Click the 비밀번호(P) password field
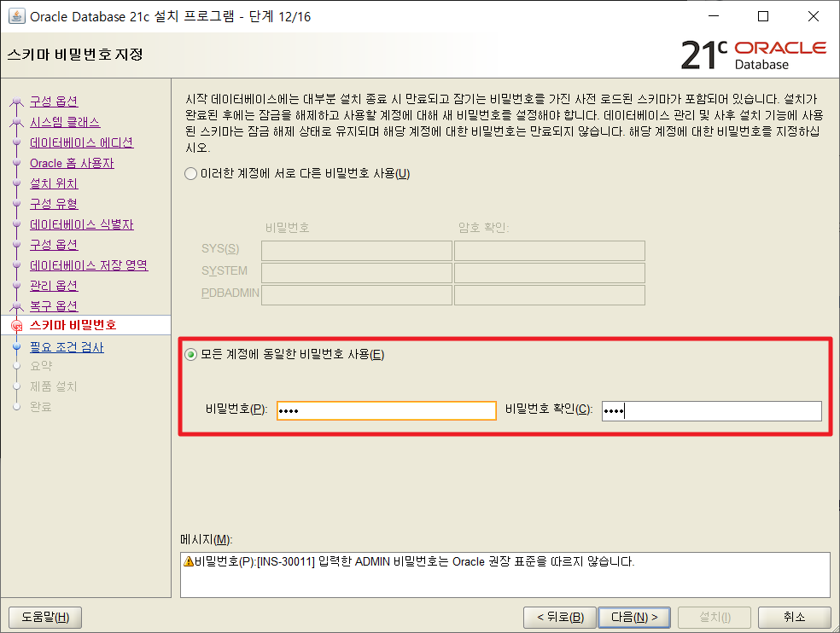This screenshot has width=840, height=633. point(386,410)
